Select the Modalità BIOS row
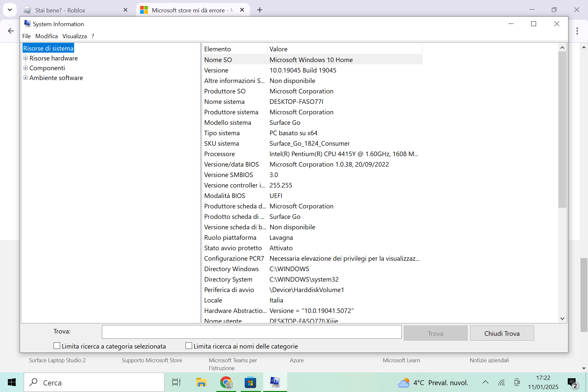Screen dimensions: 588x392 (x=312, y=196)
